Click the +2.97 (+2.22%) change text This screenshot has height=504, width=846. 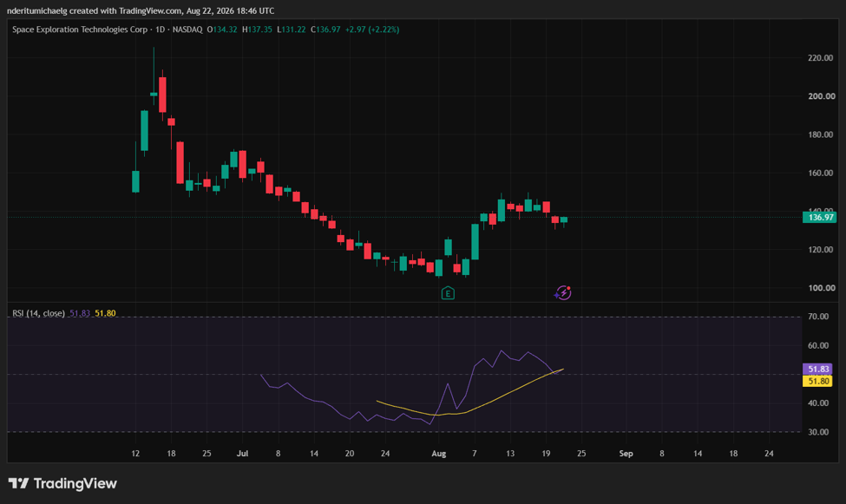[x=372, y=29]
